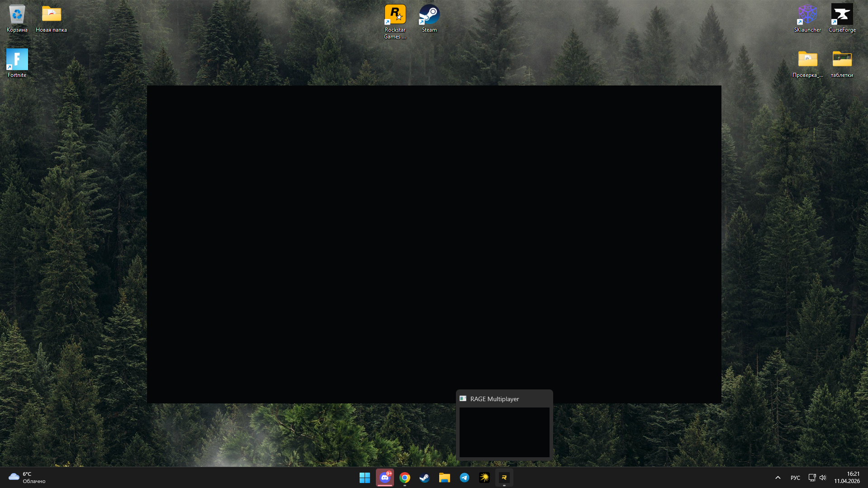Screen dimensions: 868x488
Task: Click the RAGE Multiplayer taskbar icon
Action: click(504, 478)
